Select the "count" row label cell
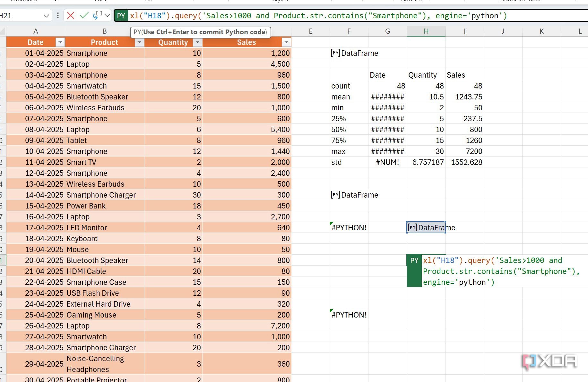Image resolution: width=588 pixels, height=382 pixels. 349,86
